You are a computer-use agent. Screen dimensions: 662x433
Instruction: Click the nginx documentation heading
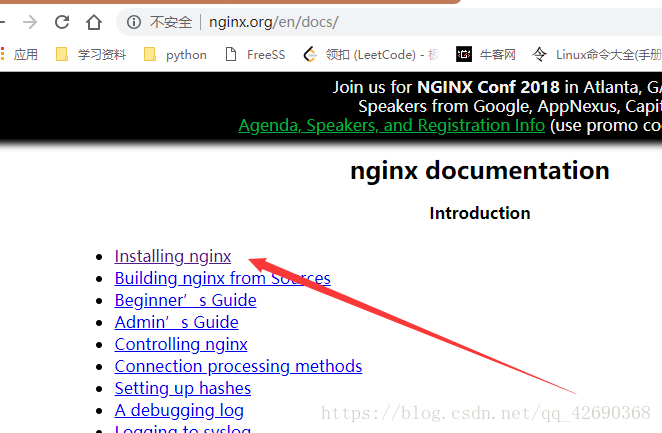tap(480, 171)
